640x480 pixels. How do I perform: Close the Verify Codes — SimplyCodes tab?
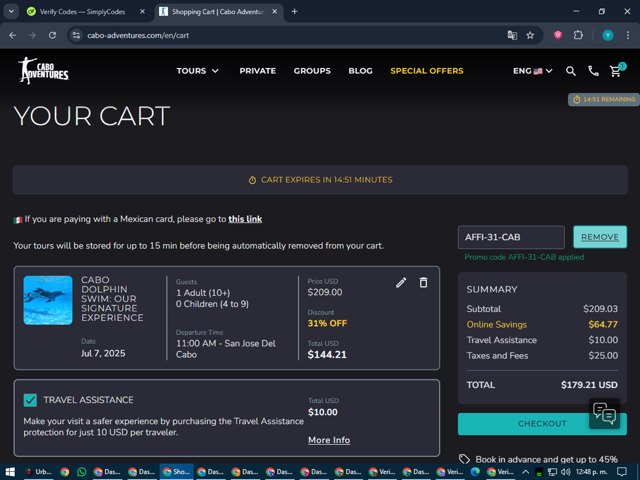[142, 11]
